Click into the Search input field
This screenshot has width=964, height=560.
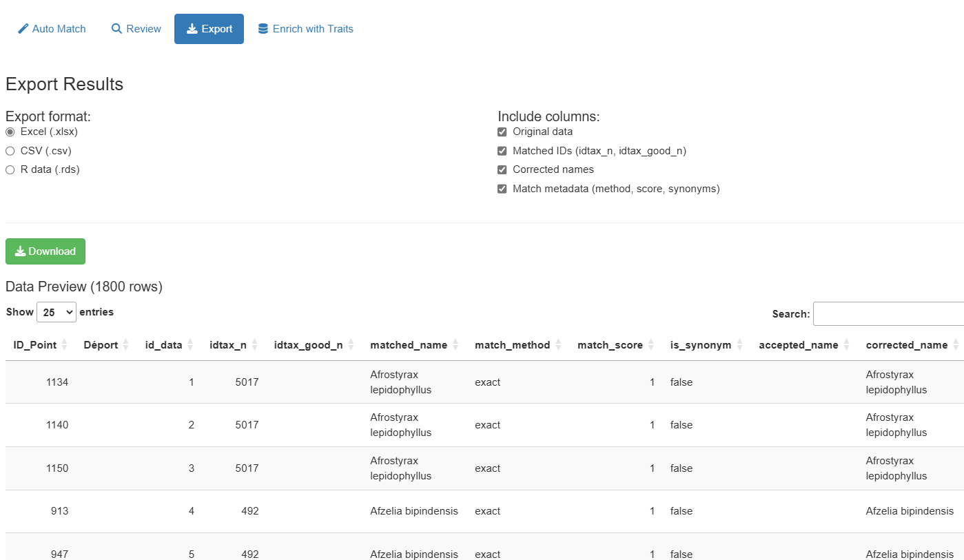pos(888,313)
